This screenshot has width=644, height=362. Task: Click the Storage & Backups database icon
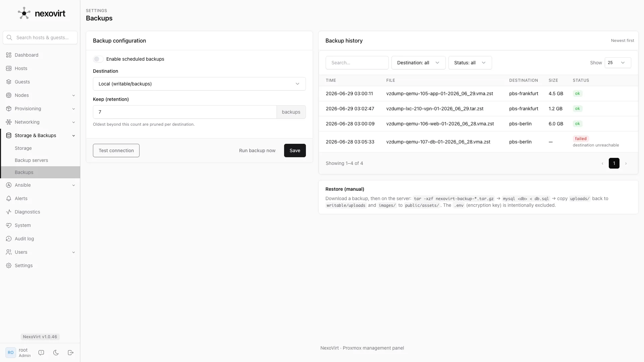(9, 135)
